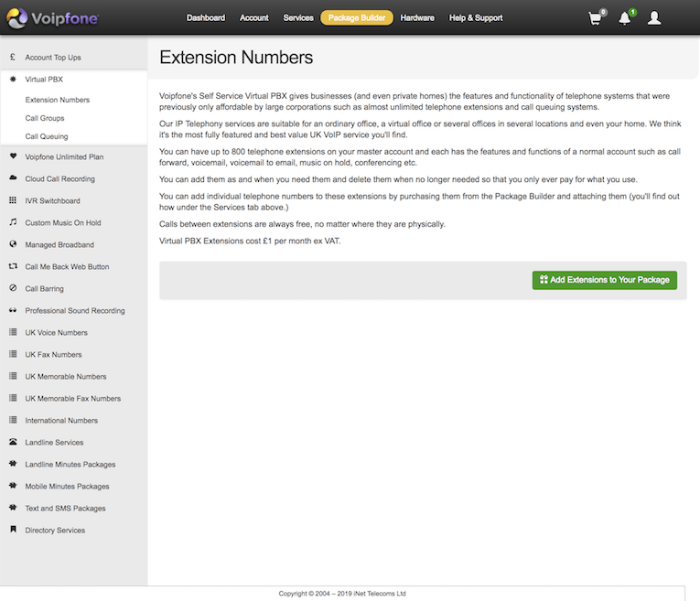Open the Account menu
Viewport: 700px width, 601px height.
pyautogui.click(x=254, y=18)
